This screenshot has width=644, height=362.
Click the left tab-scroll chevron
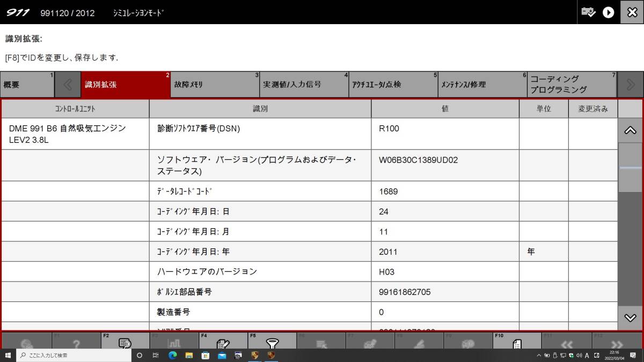(68, 84)
